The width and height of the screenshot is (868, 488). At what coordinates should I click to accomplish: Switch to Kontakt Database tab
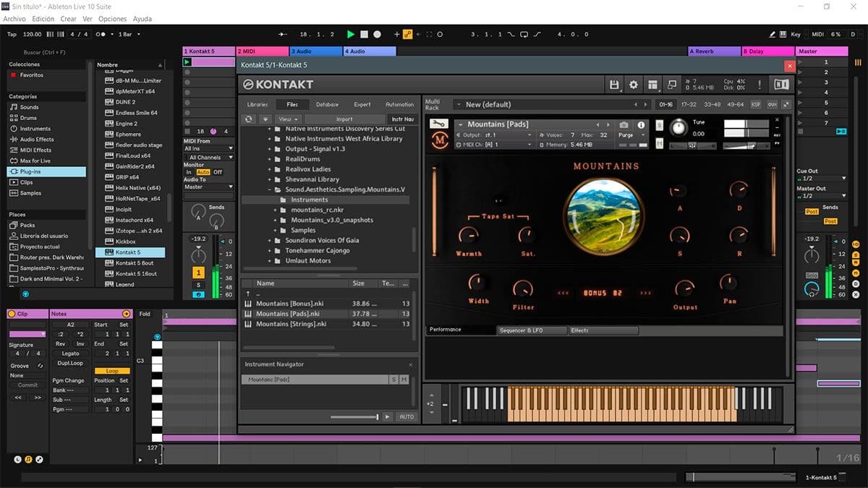click(x=327, y=105)
